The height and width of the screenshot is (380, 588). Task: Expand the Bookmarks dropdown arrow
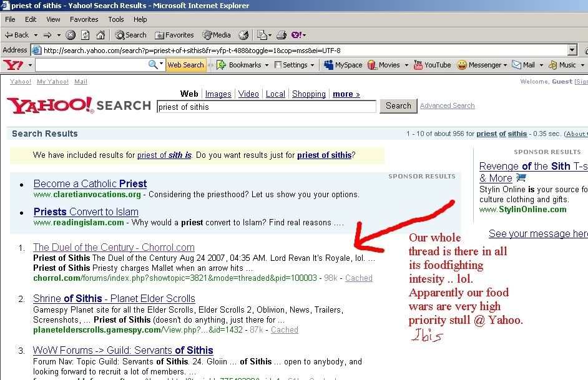[x=267, y=66]
